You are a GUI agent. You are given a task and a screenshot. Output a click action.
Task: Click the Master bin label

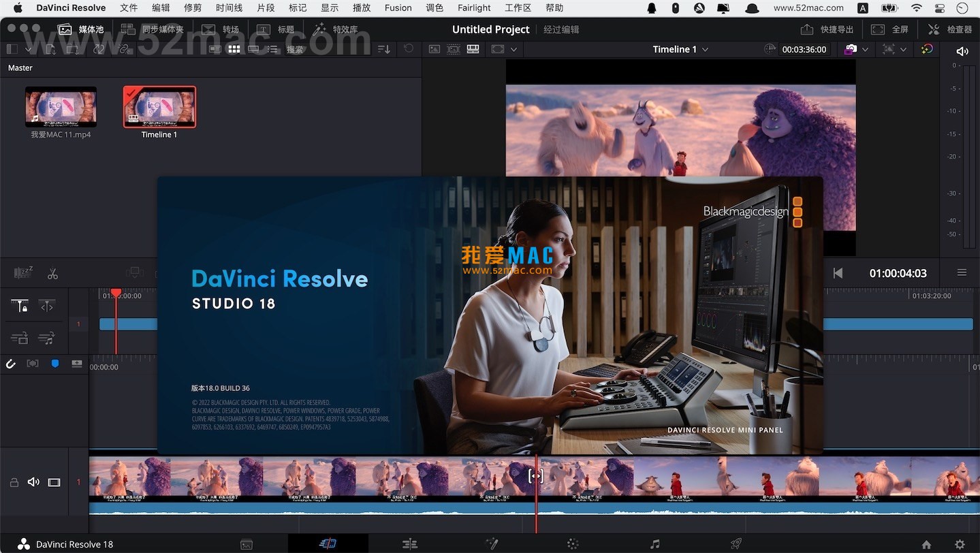(x=20, y=67)
